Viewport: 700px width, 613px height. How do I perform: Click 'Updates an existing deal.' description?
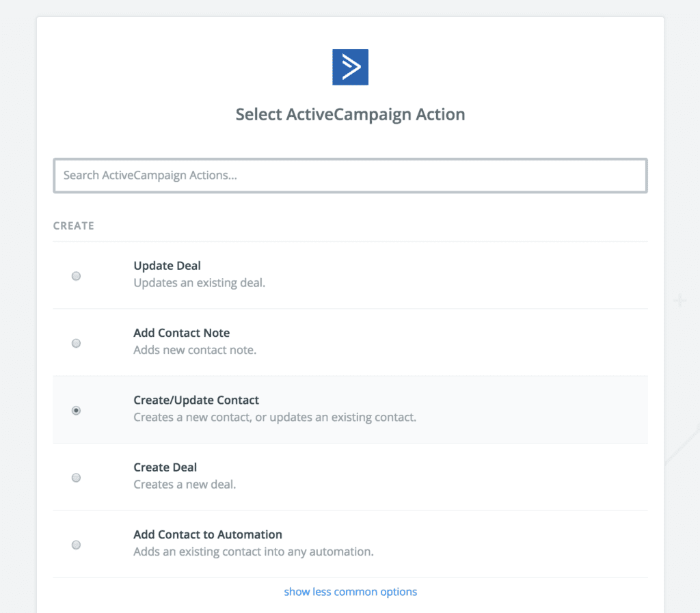[x=199, y=283]
